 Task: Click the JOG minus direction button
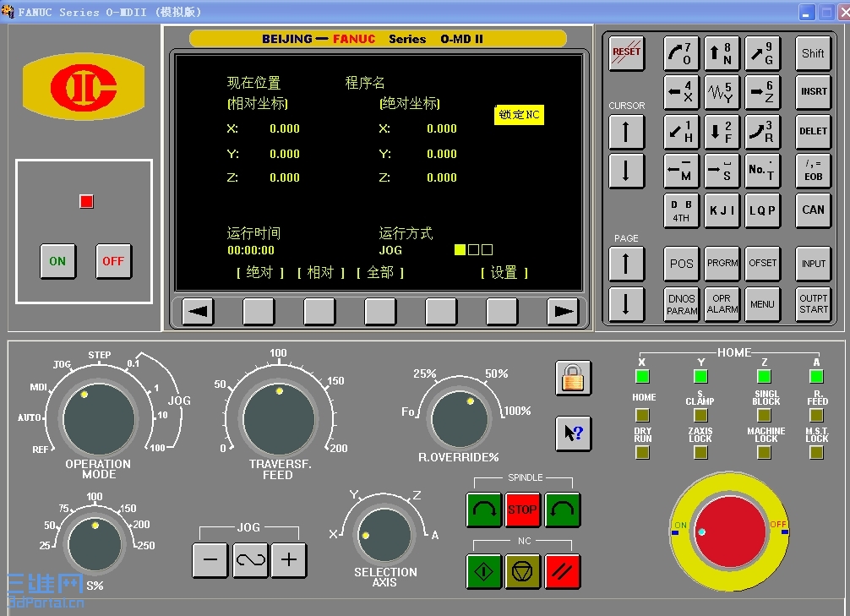(x=210, y=560)
